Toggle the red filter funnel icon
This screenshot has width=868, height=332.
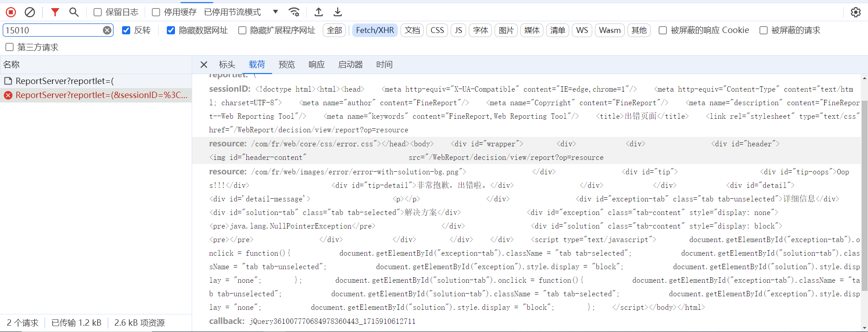[x=55, y=12]
